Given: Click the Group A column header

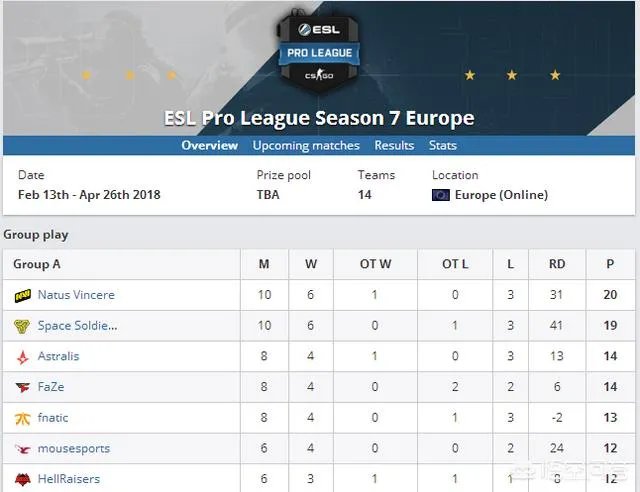Looking at the screenshot, I should coord(37,265).
